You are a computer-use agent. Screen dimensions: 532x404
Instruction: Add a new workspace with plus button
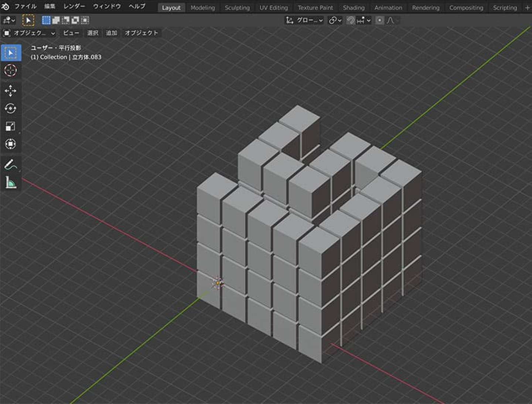(x=527, y=8)
